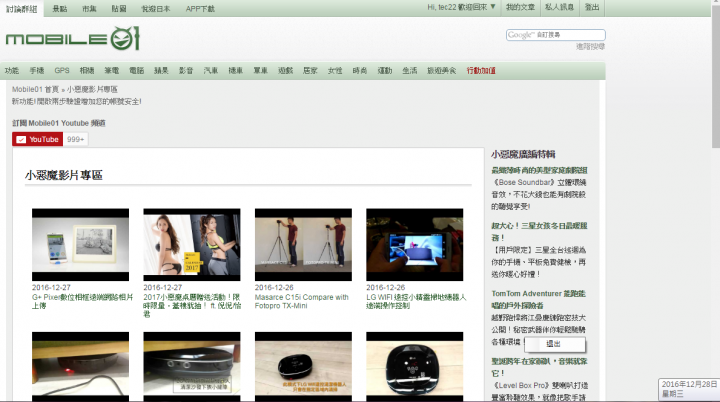Image resolution: width=720 pixels, height=402 pixels.
Task: Open the Masarce C15i tripod comparison thumbnail
Action: coord(303,244)
